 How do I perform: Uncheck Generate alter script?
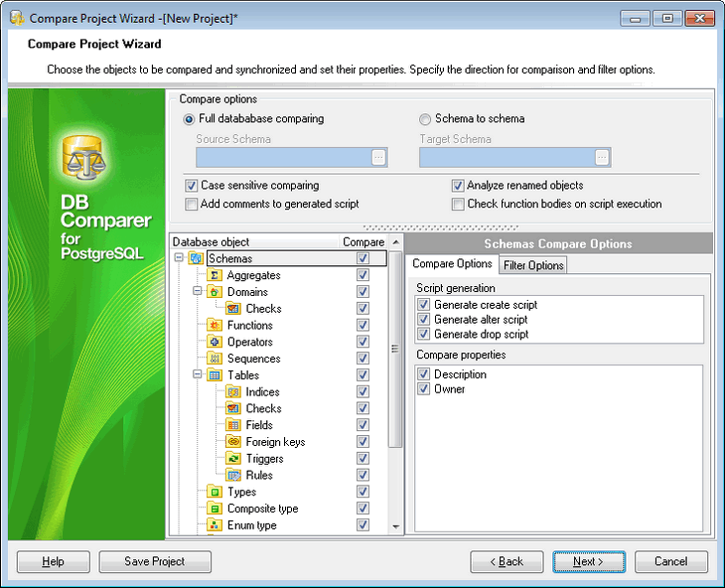tap(423, 319)
